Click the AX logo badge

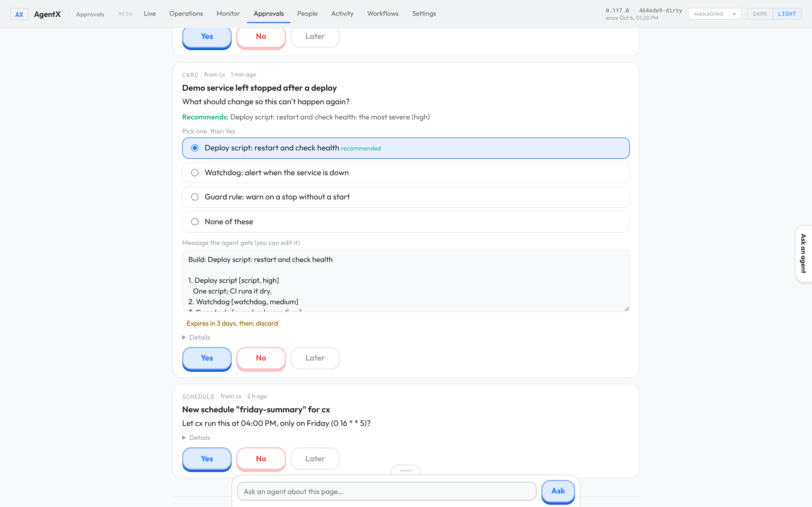(19, 14)
